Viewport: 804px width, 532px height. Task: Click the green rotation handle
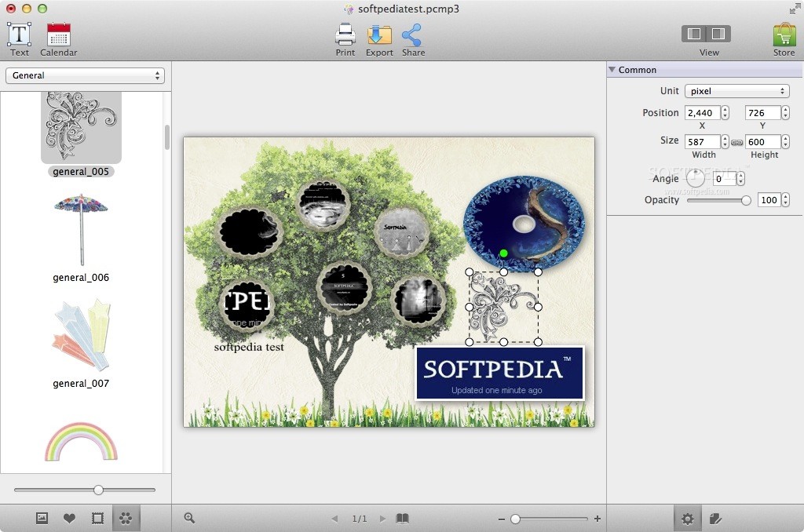point(503,253)
